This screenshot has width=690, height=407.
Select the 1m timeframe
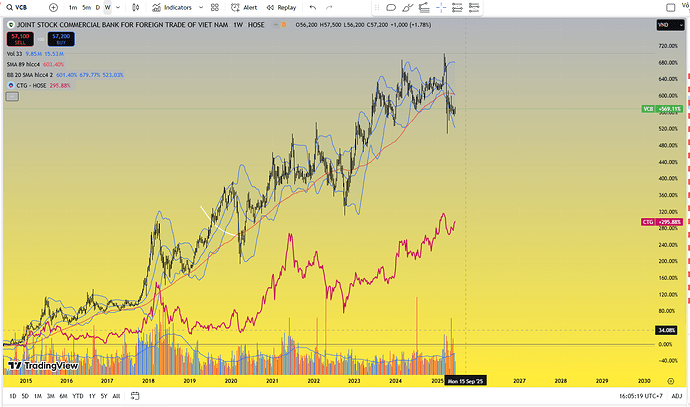[73, 7]
